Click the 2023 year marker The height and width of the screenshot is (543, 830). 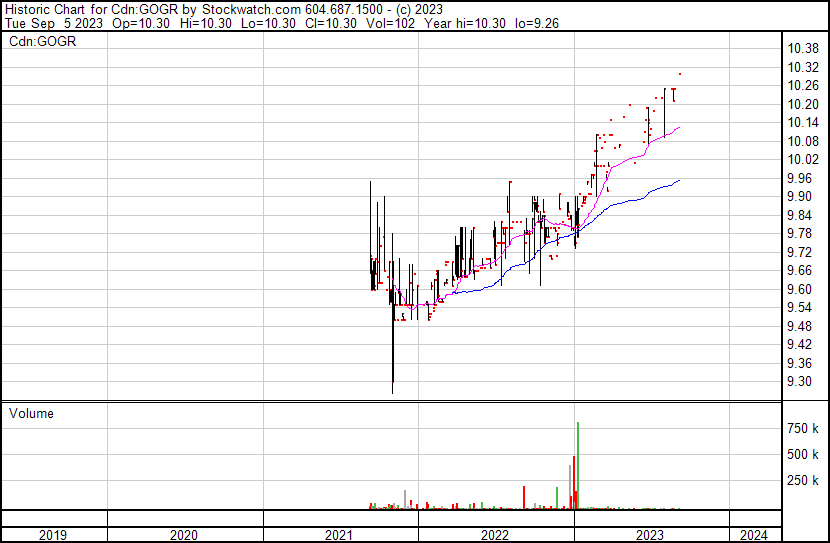coord(651,535)
